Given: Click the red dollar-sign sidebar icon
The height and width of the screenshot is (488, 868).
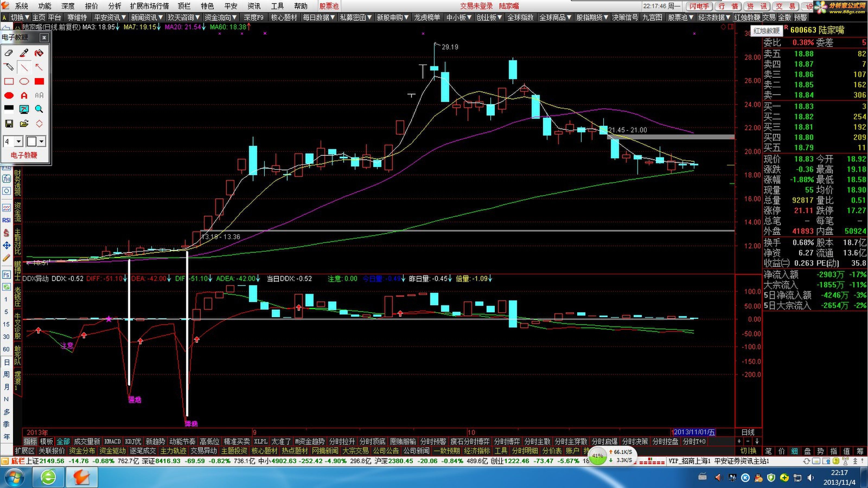Looking at the screenshot, I should click(7, 233).
